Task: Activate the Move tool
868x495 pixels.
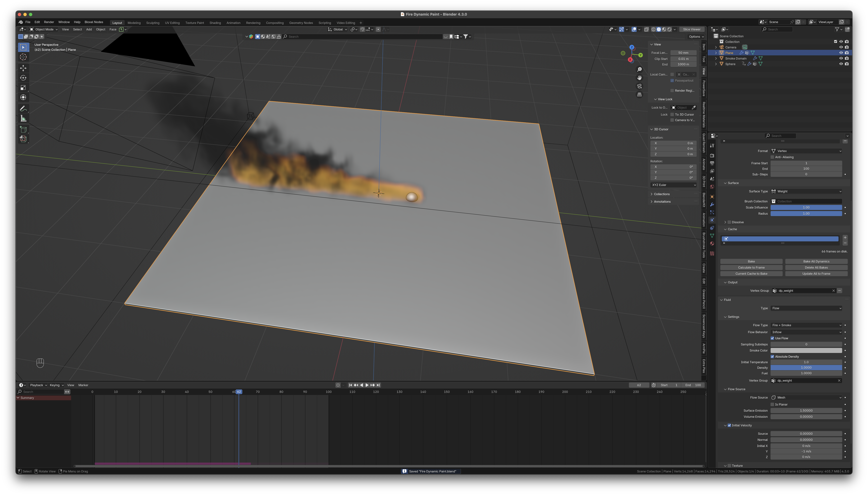Action: [x=23, y=68]
